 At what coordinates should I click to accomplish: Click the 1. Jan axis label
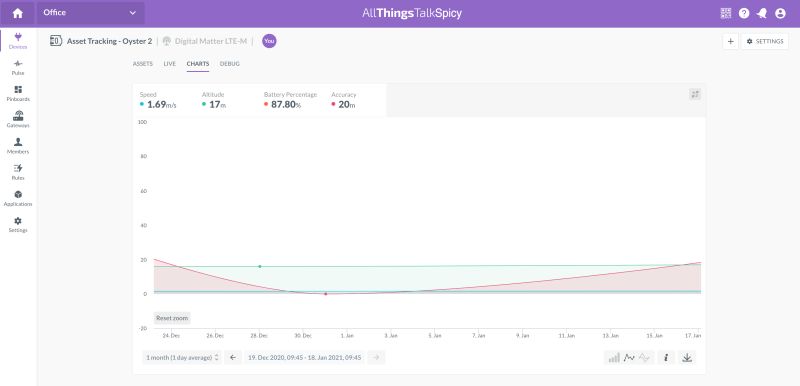347,336
